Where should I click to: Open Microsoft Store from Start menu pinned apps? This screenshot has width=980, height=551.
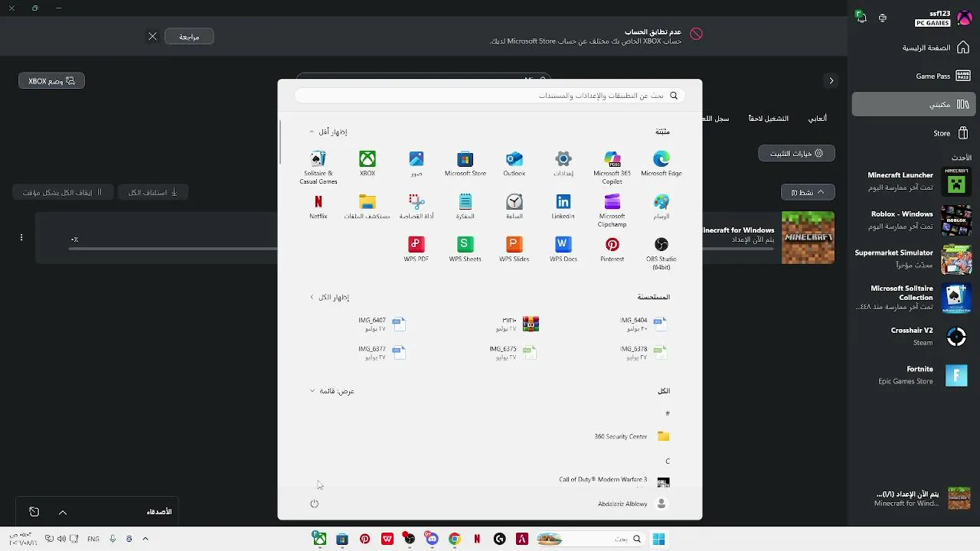(465, 164)
